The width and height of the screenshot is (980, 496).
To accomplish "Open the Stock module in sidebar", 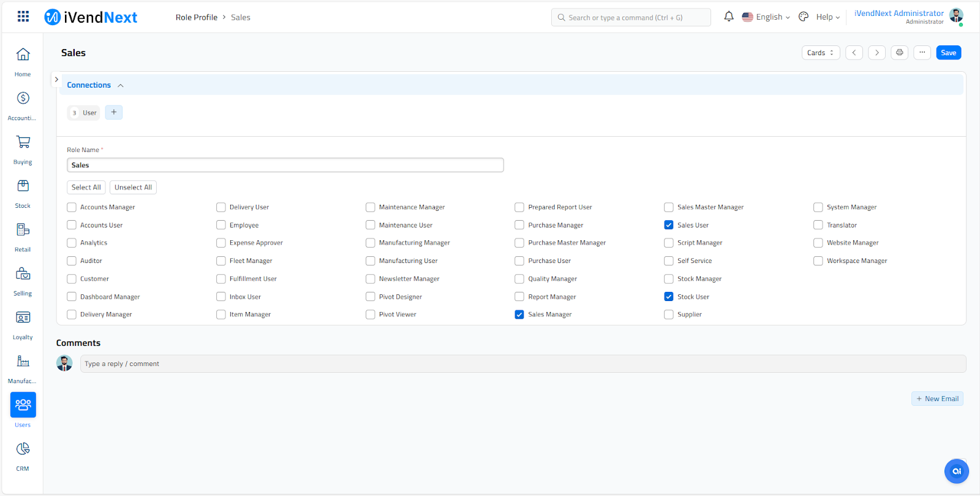I will (x=23, y=186).
